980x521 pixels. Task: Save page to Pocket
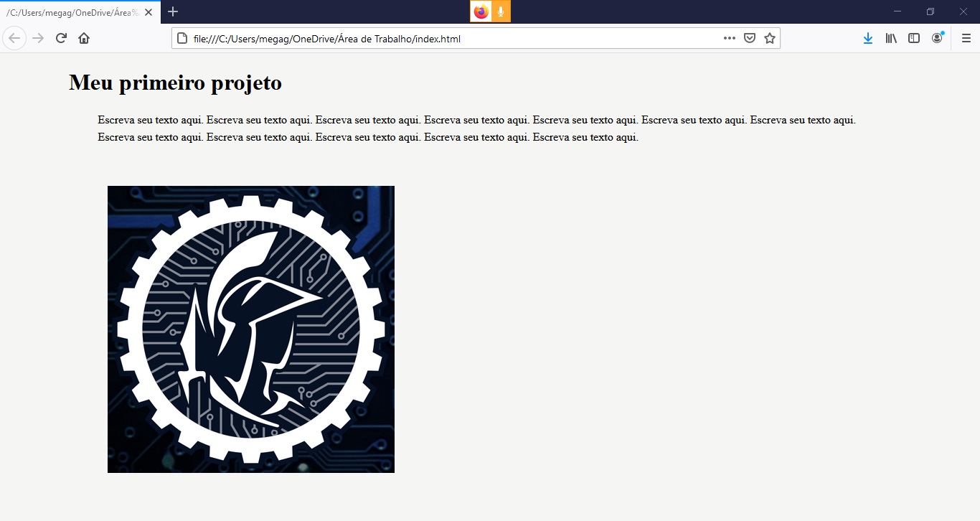click(750, 38)
